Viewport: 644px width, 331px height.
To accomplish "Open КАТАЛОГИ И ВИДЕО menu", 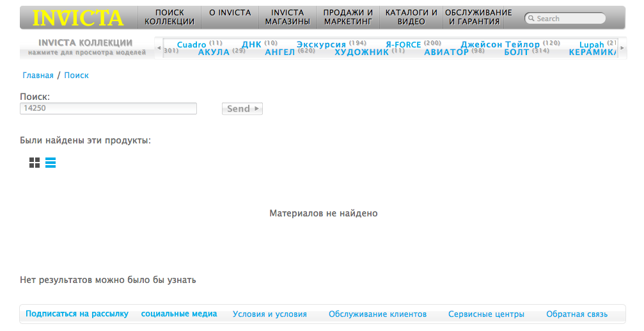I will (411, 17).
